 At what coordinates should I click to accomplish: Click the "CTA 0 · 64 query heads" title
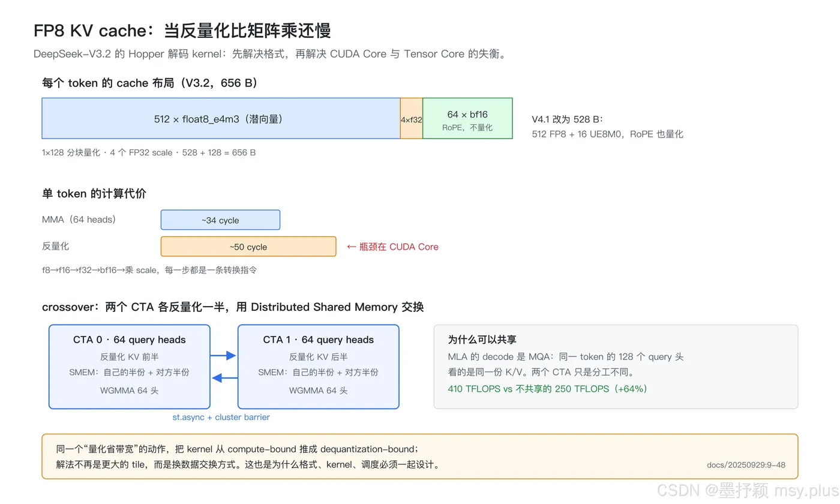[x=130, y=340]
